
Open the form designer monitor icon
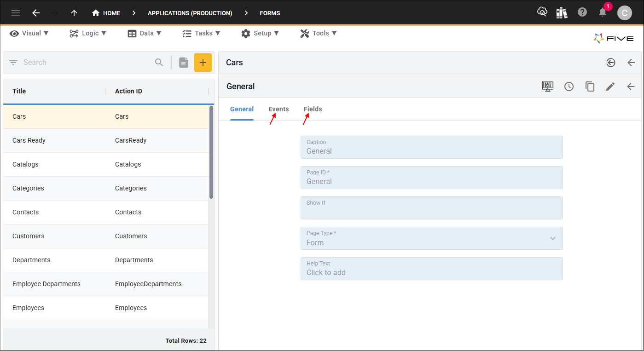[x=548, y=86]
